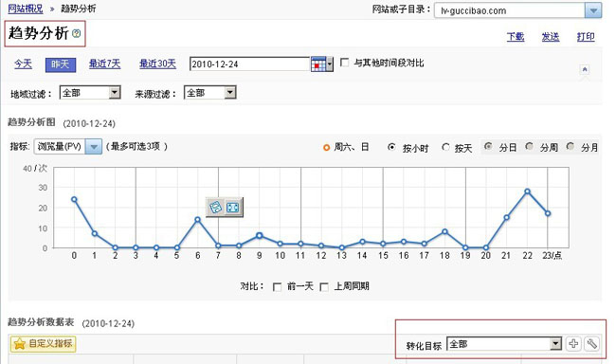Expand the 地域过滤 dropdown
616x364 pixels.
click(x=90, y=93)
